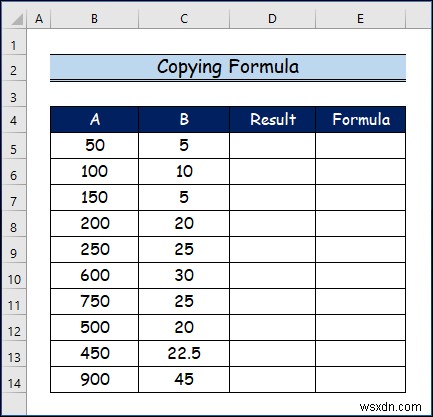Select the cell containing 250
433x417 pixels.
94,250
